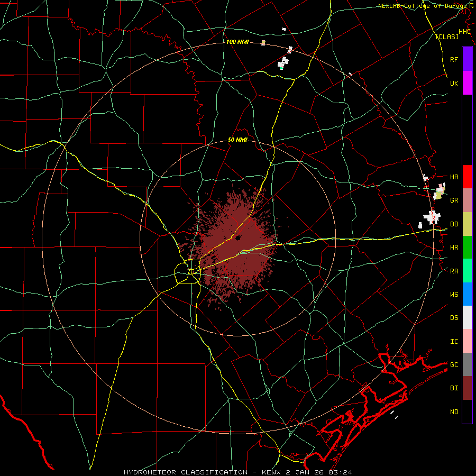Pick the brown BI legend swatch
The height and width of the screenshot is (476, 476).
467,388
